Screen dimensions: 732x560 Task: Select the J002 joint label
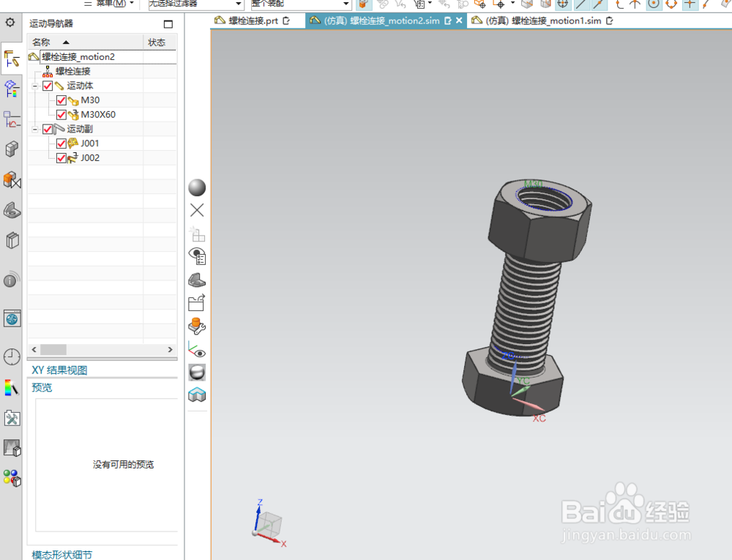click(x=89, y=158)
